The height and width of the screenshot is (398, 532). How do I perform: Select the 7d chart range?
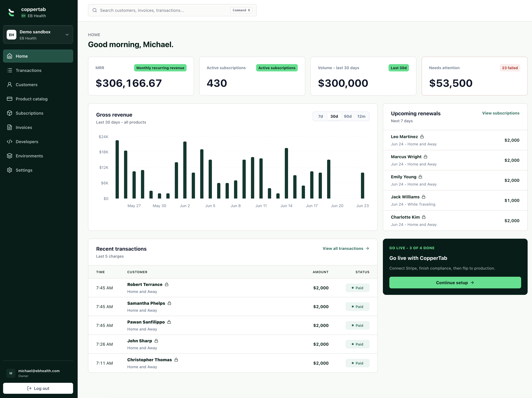point(320,116)
